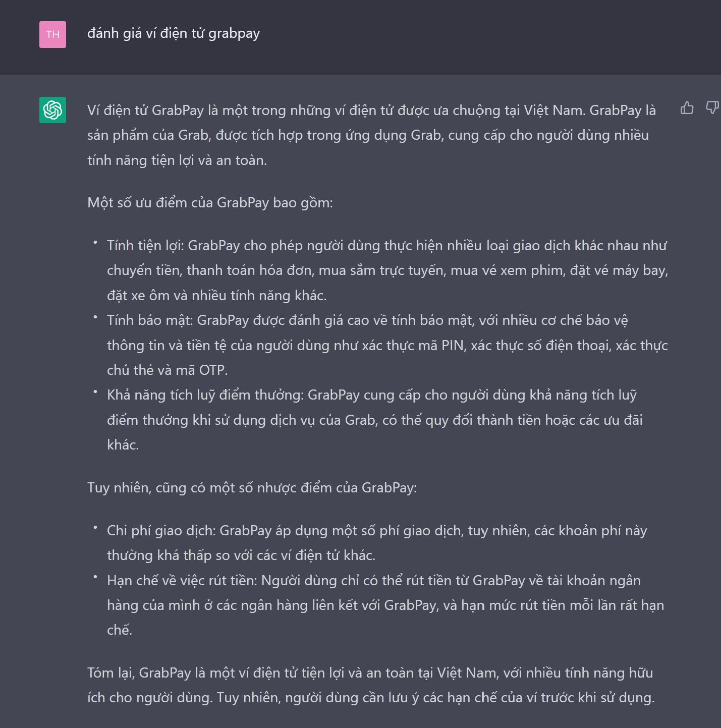Click the bullet dot before "Hạn chế về việc rút tiền"
The height and width of the screenshot is (728, 721).
pyautogui.click(x=95, y=577)
